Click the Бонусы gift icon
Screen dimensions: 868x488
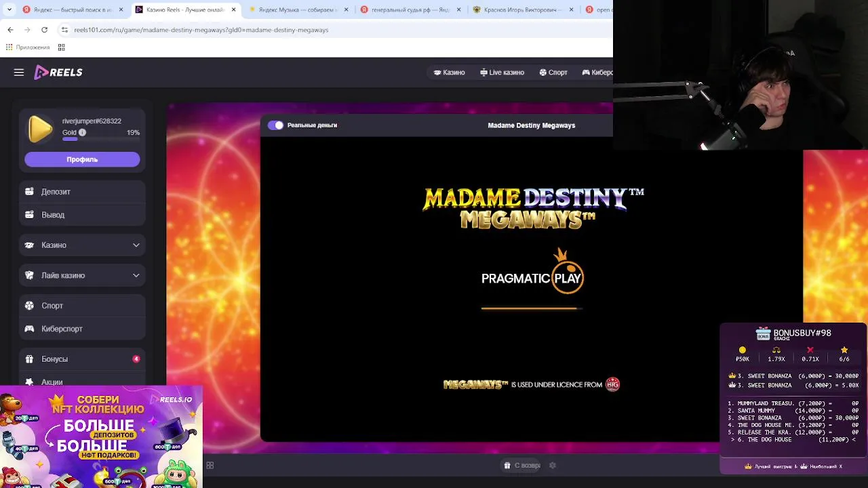click(29, 359)
